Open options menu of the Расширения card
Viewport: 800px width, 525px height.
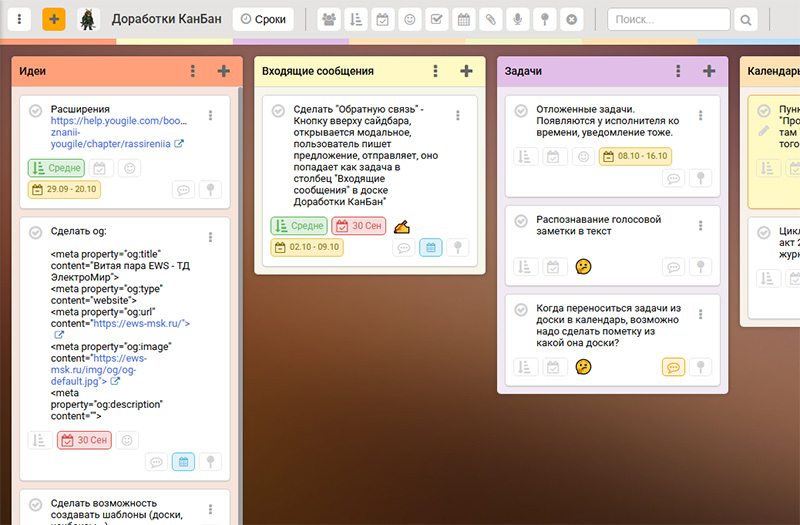pos(210,115)
